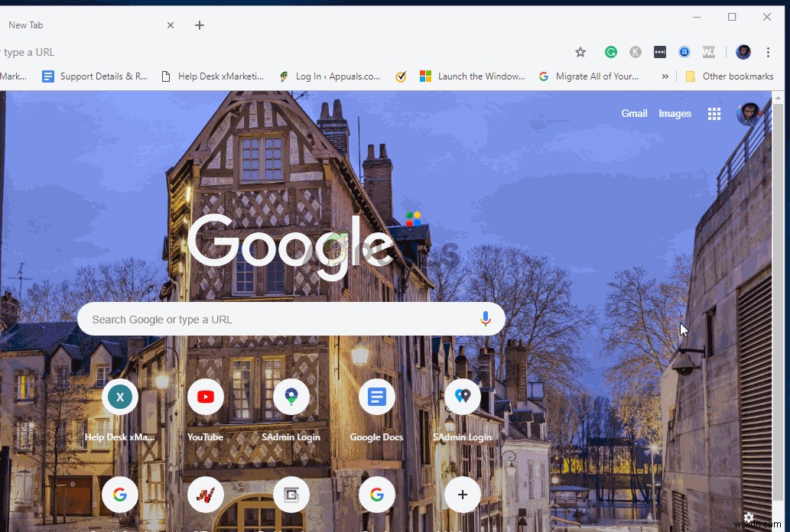Image resolution: width=790 pixels, height=532 pixels.
Task: Start a voice search with the microphone
Action: click(486, 319)
